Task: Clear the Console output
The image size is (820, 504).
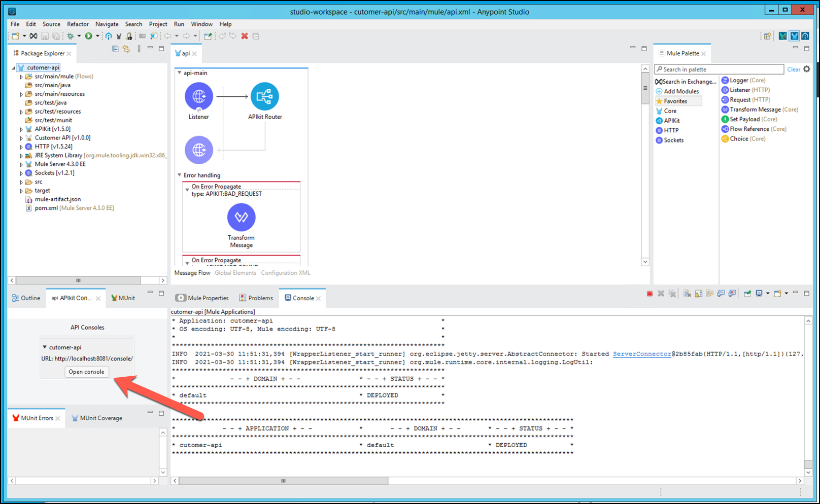Action: pos(687,294)
